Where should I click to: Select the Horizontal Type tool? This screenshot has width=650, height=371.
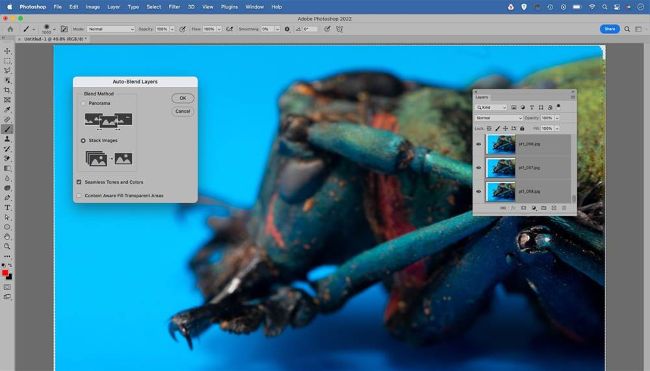click(7, 208)
